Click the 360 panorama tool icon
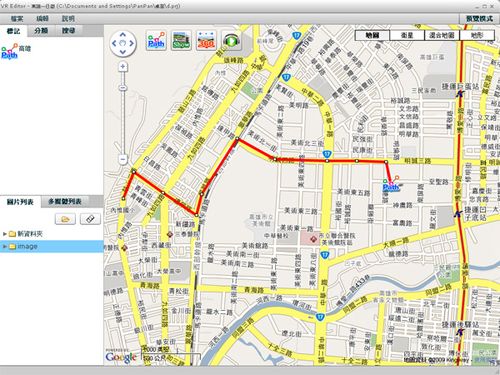This screenshot has height=375, width=500. point(206,41)
